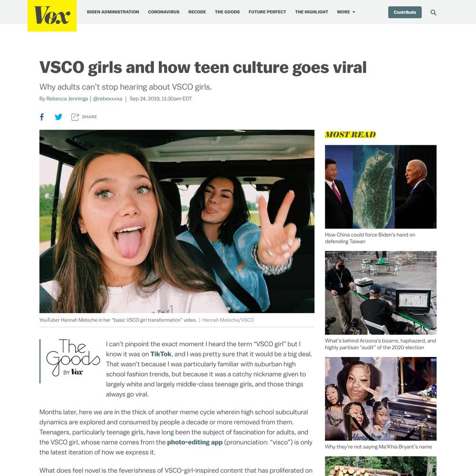Share article via Facebook icon

(42, 117)
